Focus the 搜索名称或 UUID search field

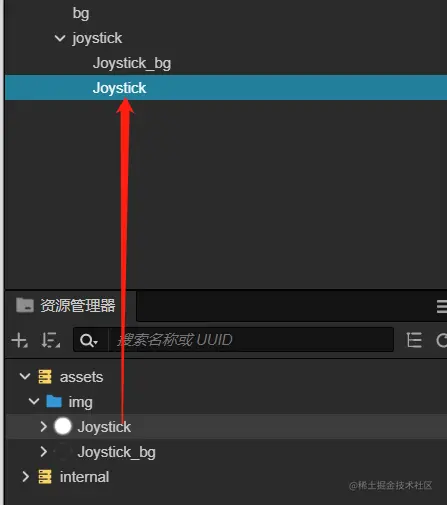[x=251, y=340]
